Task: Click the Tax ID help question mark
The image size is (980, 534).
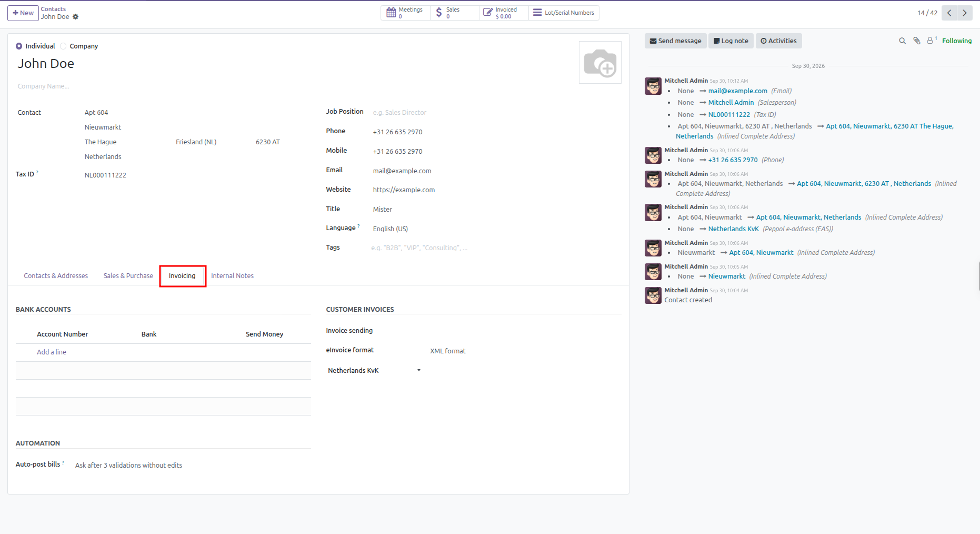Action: point(37,172)
